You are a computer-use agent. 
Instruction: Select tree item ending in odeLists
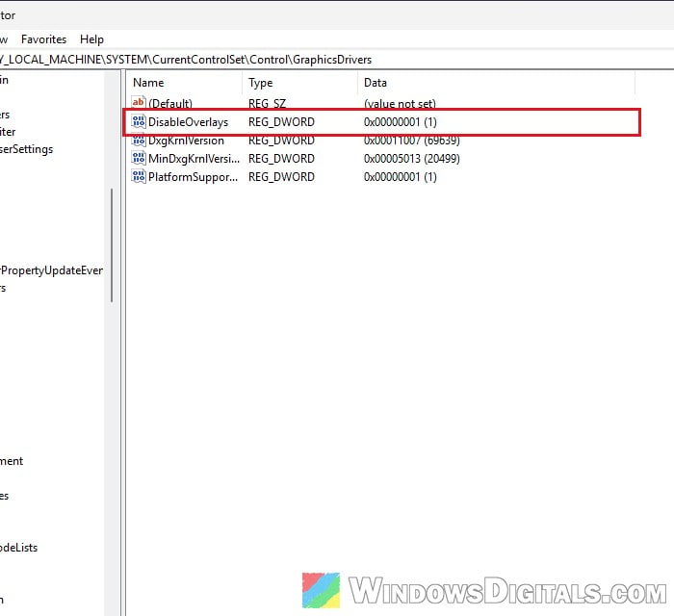(x=18, y=548)
